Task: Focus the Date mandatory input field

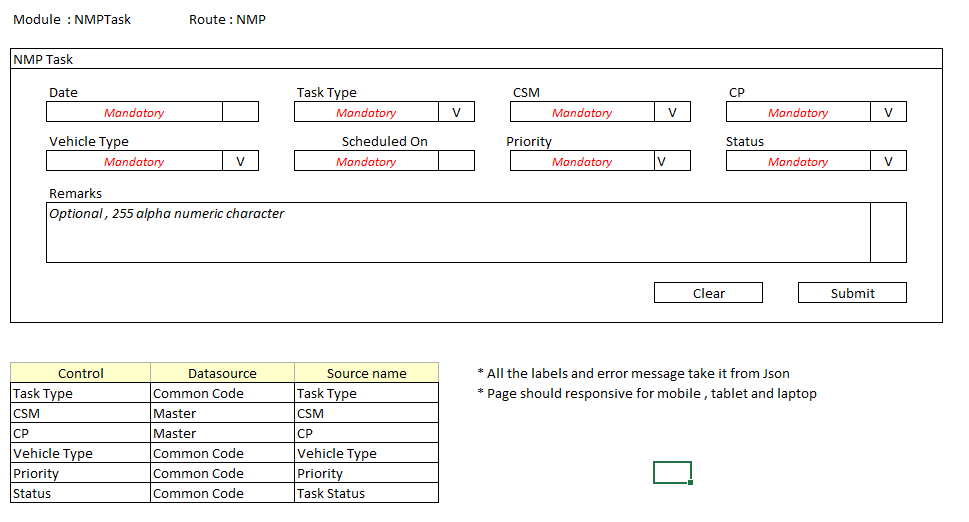Action: [x=134, y=112]
